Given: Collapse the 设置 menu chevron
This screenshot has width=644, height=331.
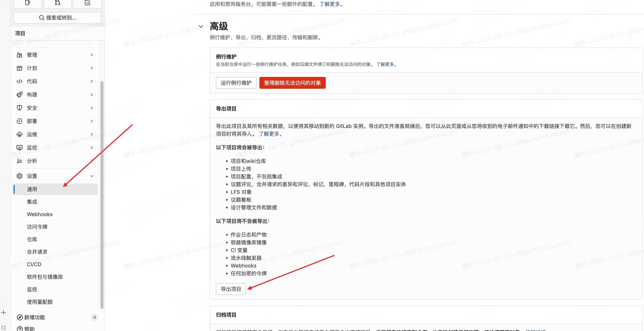Looking at the screenshot, I should pyautogui.click(x=92, y=176).
